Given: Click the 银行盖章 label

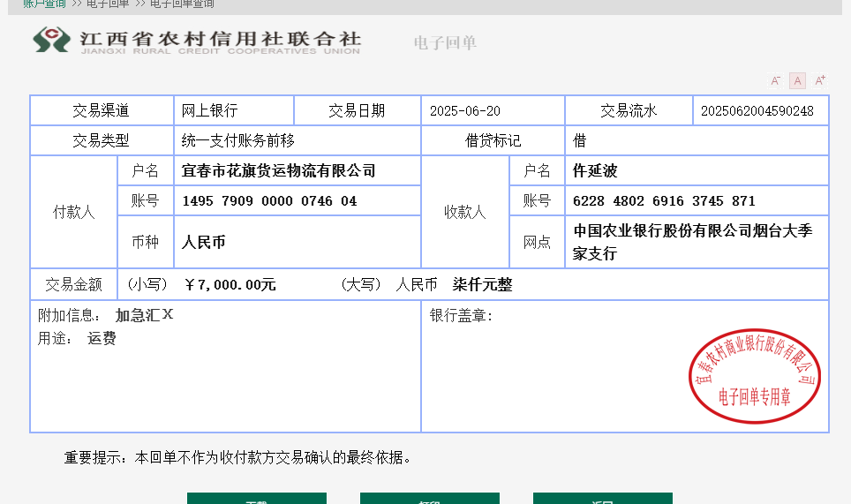Looking at the screenshot, I should tap(461, 316).
